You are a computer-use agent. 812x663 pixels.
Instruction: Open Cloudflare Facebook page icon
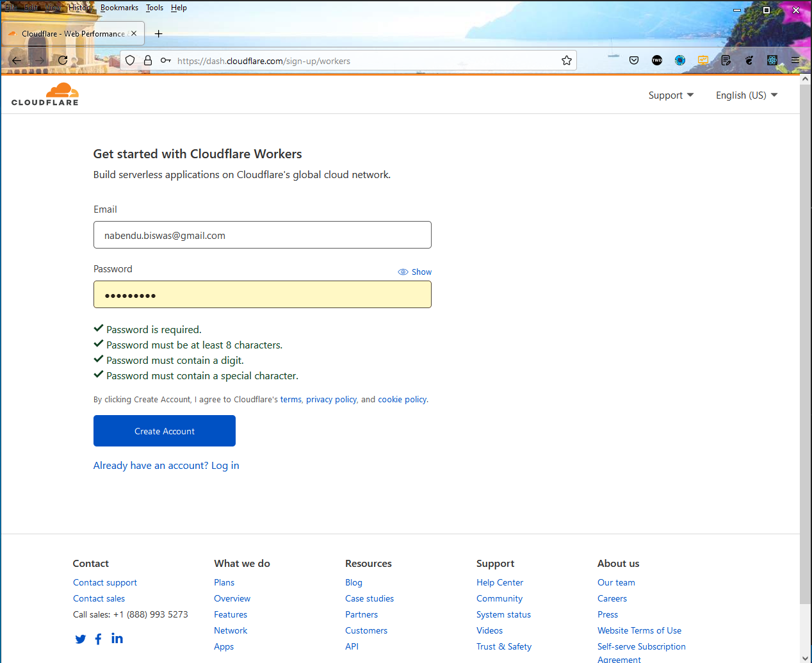pos(98,639)
